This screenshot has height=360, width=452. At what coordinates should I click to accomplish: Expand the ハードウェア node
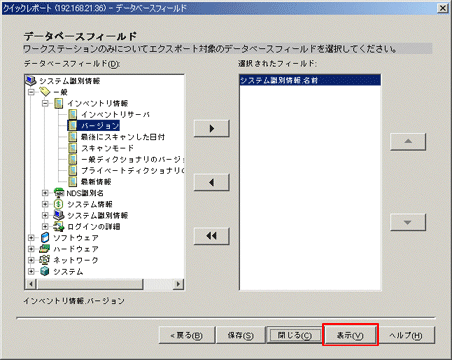[x=31, y=249]
